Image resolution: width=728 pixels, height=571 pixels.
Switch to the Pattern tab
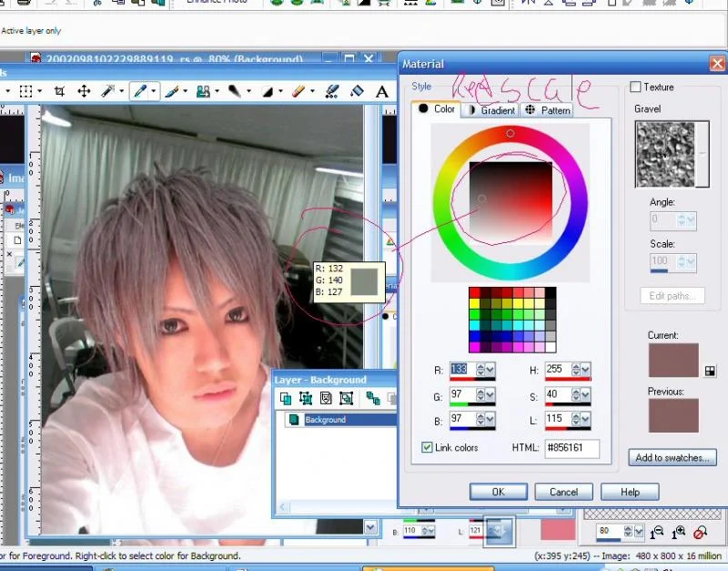click(547, 110)
